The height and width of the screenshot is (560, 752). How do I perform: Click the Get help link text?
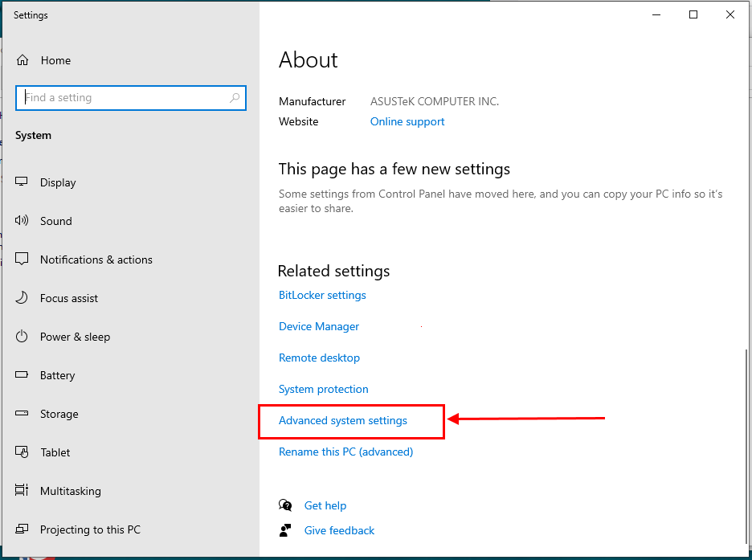pyautogui.click(x=325, y=506)
